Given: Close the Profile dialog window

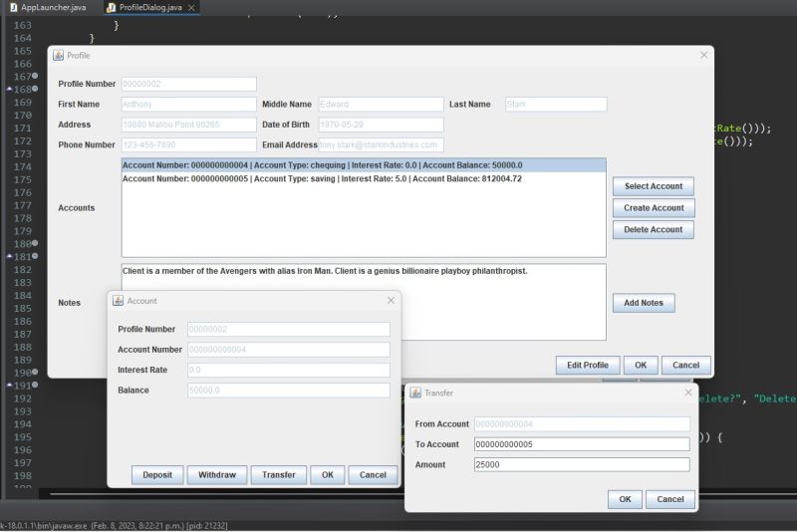Looking at the screenshot, I should (x=704, y=55).
